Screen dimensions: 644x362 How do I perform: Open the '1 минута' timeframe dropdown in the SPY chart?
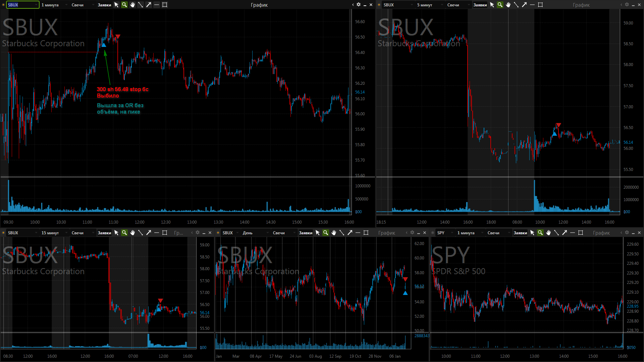pyautogui.click(x=470, y=233)
